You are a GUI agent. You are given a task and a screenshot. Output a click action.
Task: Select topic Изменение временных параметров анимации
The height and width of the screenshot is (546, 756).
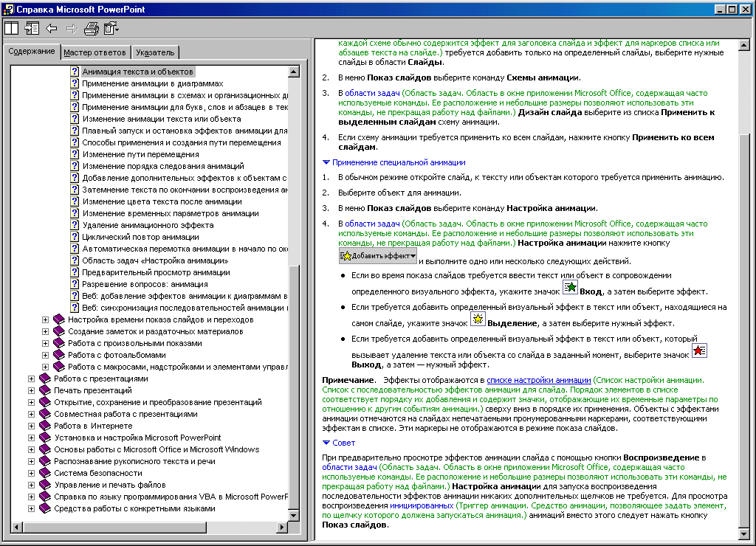click(171, 213)
